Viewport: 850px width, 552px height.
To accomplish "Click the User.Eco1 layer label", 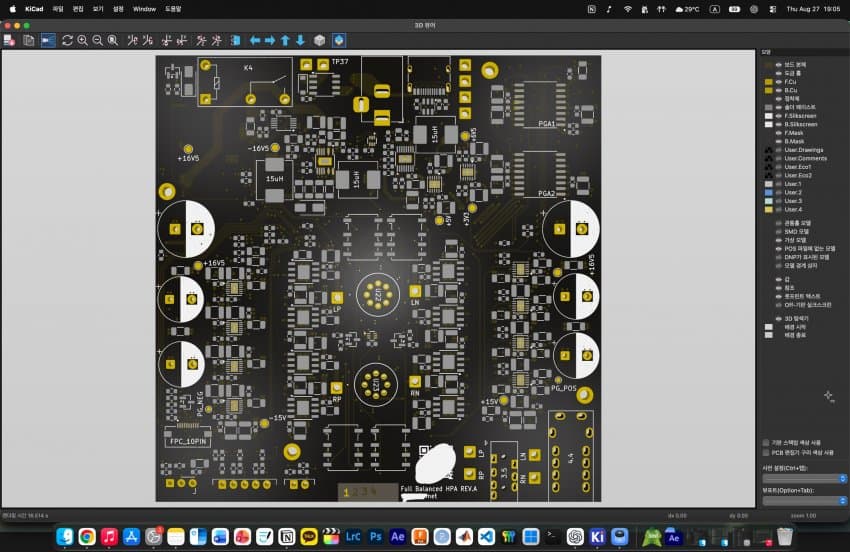I will (797, 167).
